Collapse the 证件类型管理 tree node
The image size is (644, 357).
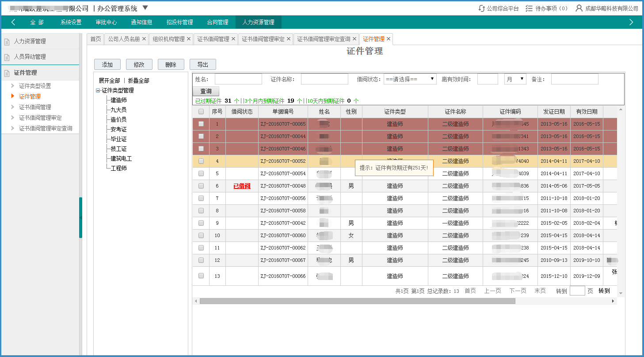pos(98,90)
